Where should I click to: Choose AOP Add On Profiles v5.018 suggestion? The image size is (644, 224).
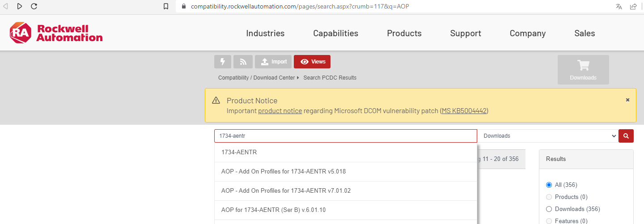tap(346, 172)
